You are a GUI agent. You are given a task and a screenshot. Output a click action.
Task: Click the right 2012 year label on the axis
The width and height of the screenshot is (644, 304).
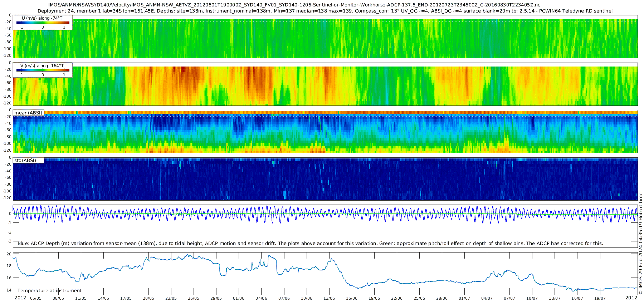(x=631, y=298)
